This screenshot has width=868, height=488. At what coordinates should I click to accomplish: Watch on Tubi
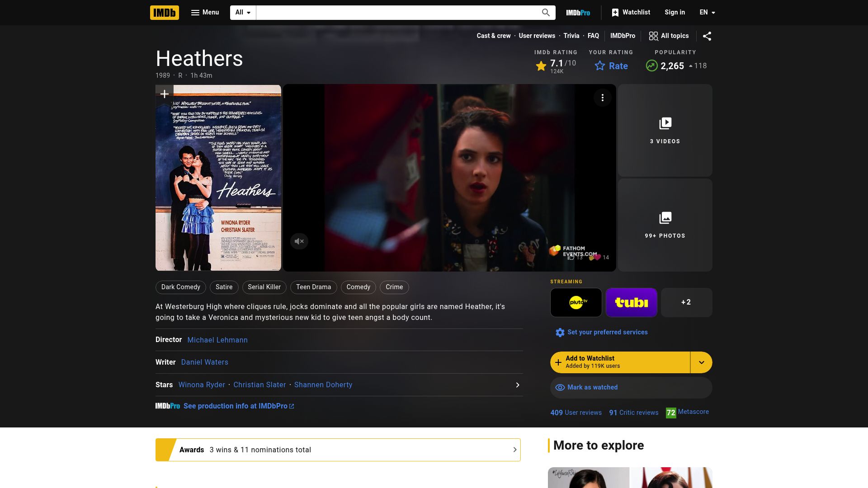(631, 302)
